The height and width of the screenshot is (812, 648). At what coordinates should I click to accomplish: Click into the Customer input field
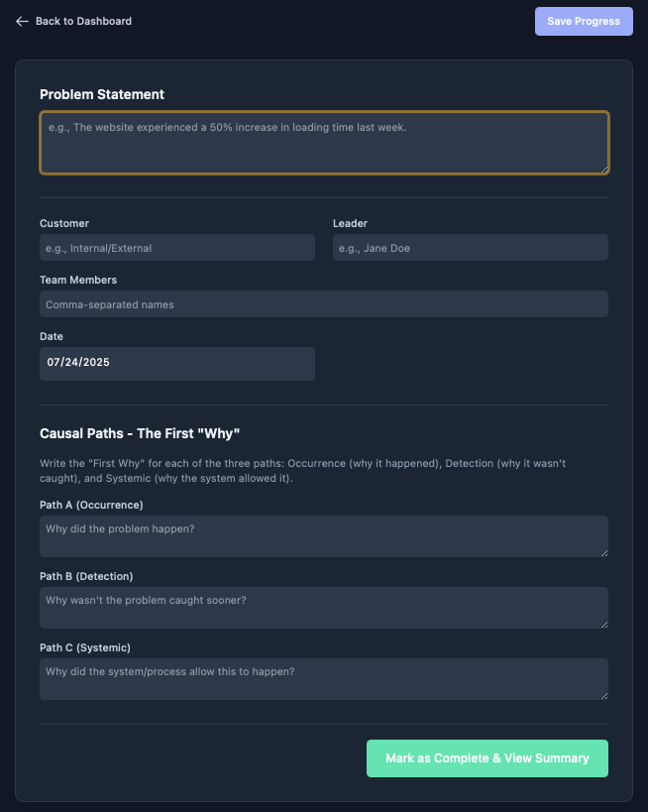177,248
